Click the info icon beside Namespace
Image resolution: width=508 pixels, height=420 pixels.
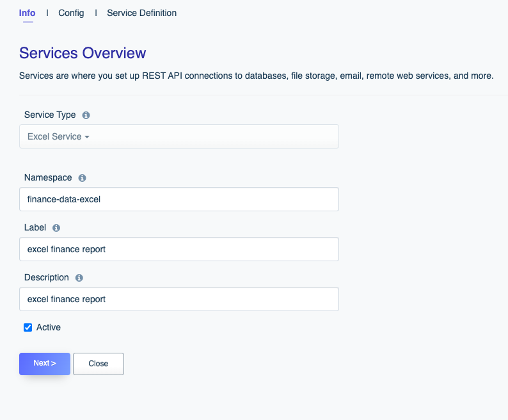click(x=82, y=178)
